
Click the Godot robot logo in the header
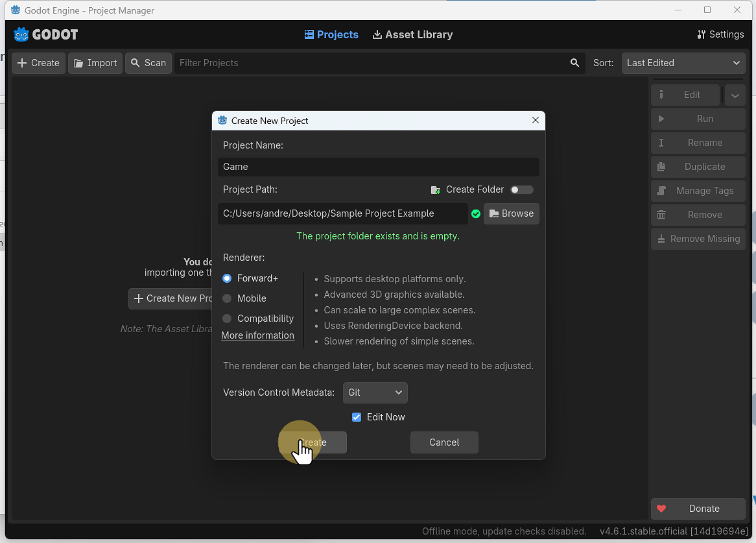click(21, 34)
